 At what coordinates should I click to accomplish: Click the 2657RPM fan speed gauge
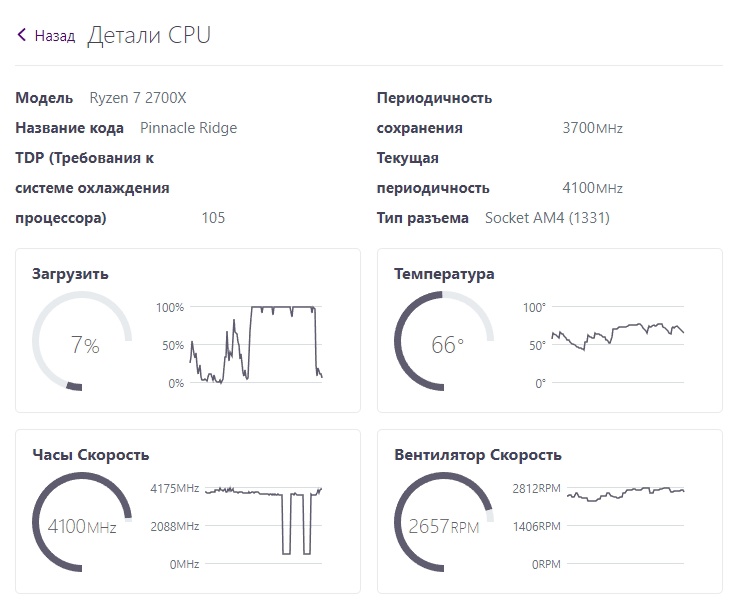[x=445, y=525]
